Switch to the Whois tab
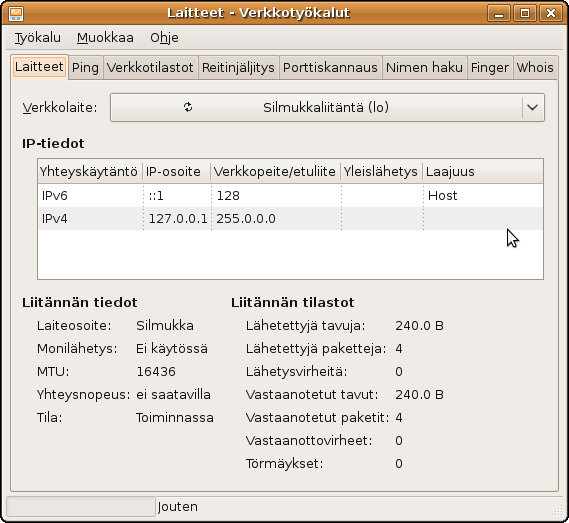This screenshot has height=523, width=569. point(535,68)
